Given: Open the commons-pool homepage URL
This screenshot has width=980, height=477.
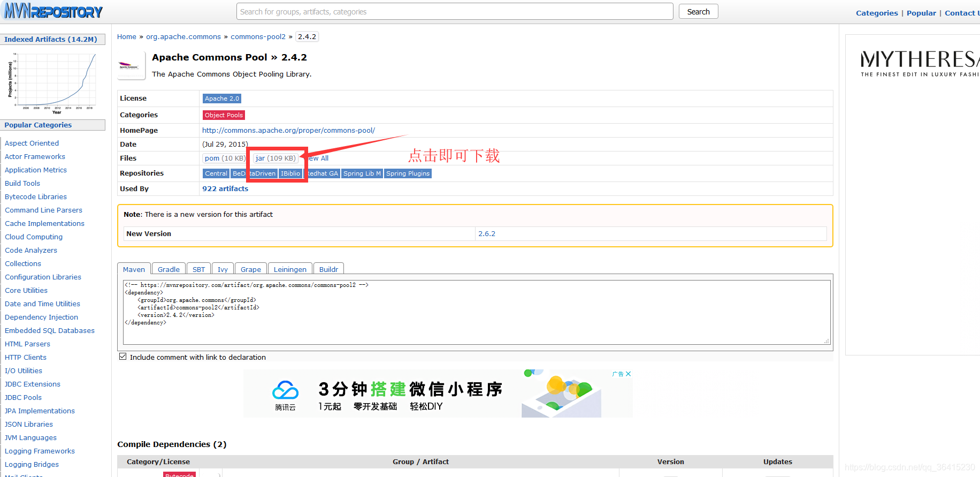Looking at the screenshot, I should (x=288, y=130).
